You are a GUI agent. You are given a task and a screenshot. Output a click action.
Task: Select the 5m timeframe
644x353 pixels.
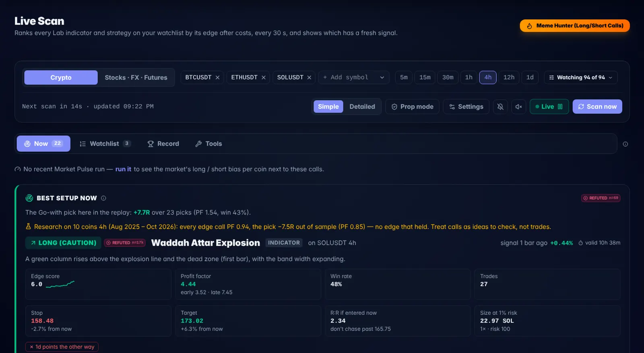pyautogui.click(x=404, y=78)
